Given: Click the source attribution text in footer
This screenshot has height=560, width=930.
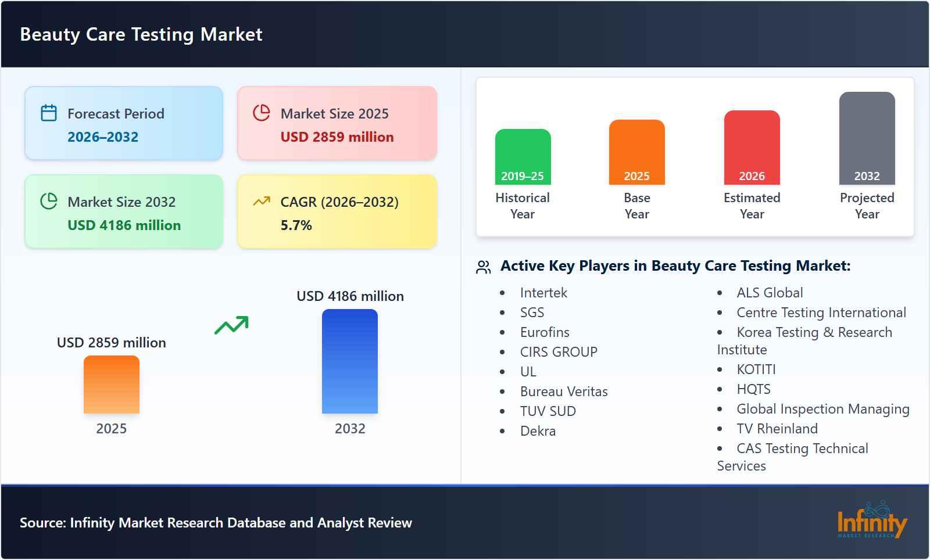Looking at the screenshot, I should coord(216,523).
